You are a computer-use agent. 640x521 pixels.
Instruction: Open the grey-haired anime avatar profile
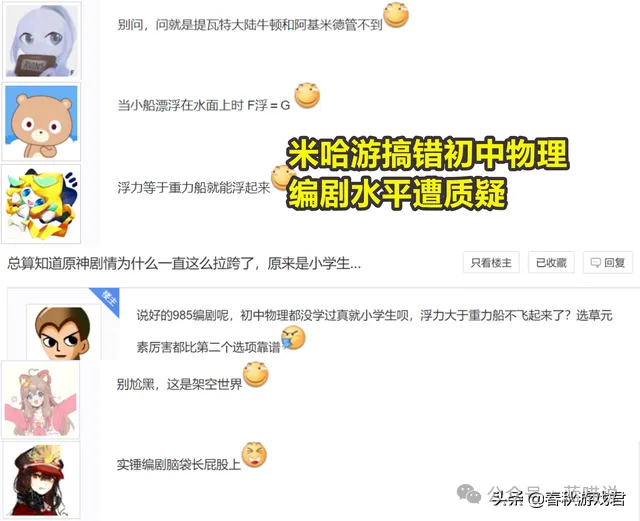(x=41, y=40)
